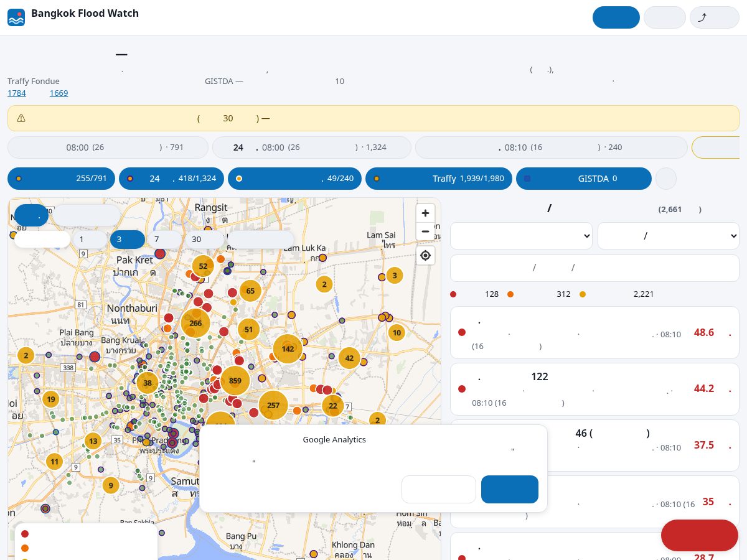Click the cluster marker labeled 10
The width and height of the screenshot is (747, 560).
[x=397, y=333]
